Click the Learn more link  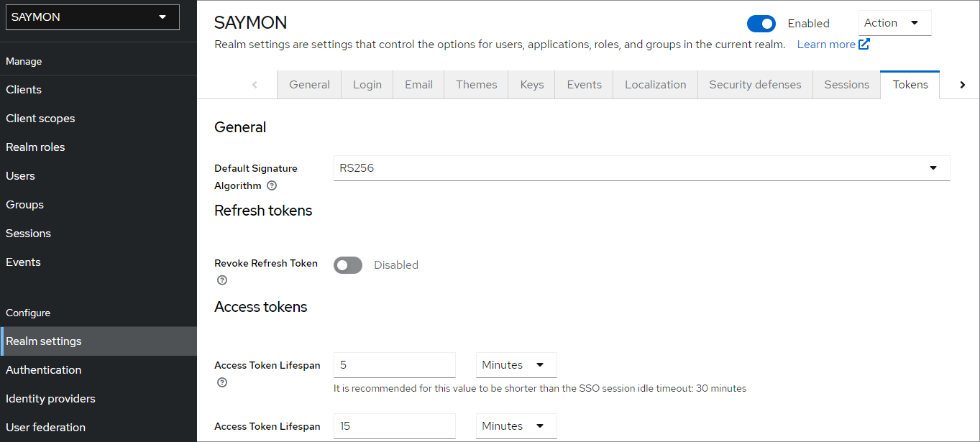coord(826,45)
